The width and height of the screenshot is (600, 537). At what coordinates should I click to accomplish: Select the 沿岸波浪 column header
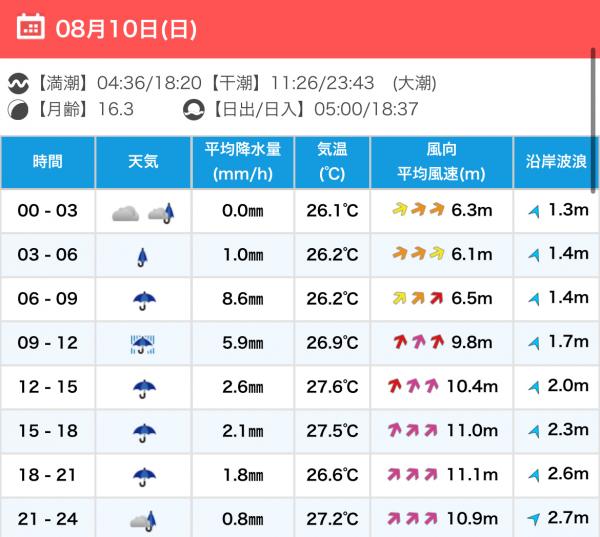point(556,162)
